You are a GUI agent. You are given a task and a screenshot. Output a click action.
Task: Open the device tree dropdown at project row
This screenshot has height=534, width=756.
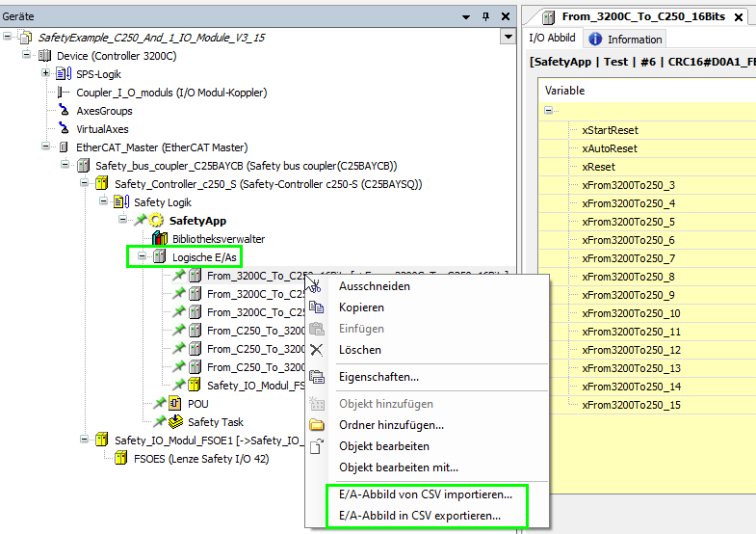pos(508,37)
